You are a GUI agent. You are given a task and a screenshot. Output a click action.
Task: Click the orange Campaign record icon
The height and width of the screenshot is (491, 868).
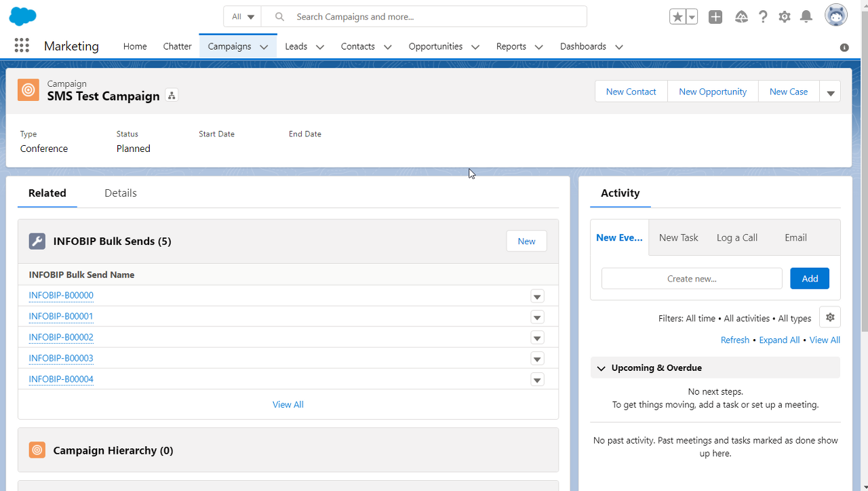(28, 90)
